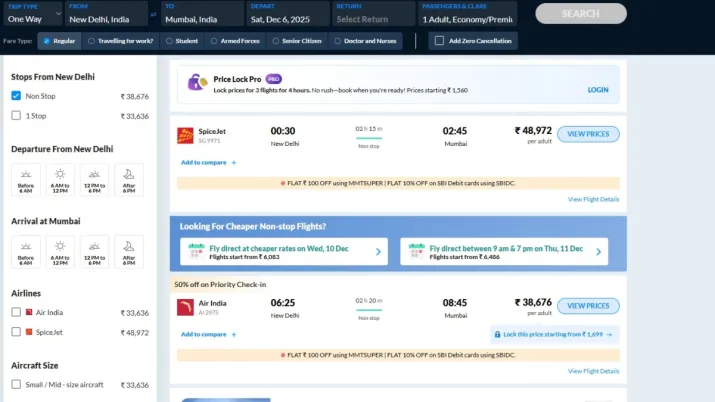Image resolution: width=715 pixels, height=402 pixels.
Task: Open the Select Return date field
Action: (x=373, y=13)
